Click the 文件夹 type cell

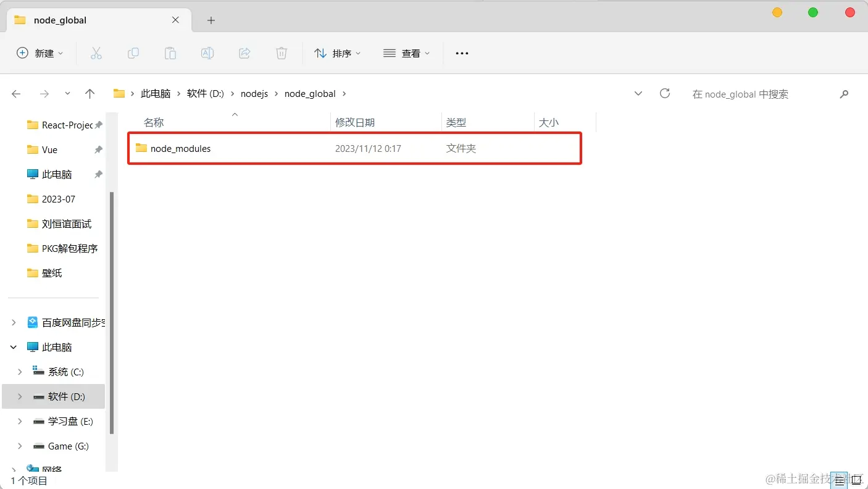tap(461, 148)
